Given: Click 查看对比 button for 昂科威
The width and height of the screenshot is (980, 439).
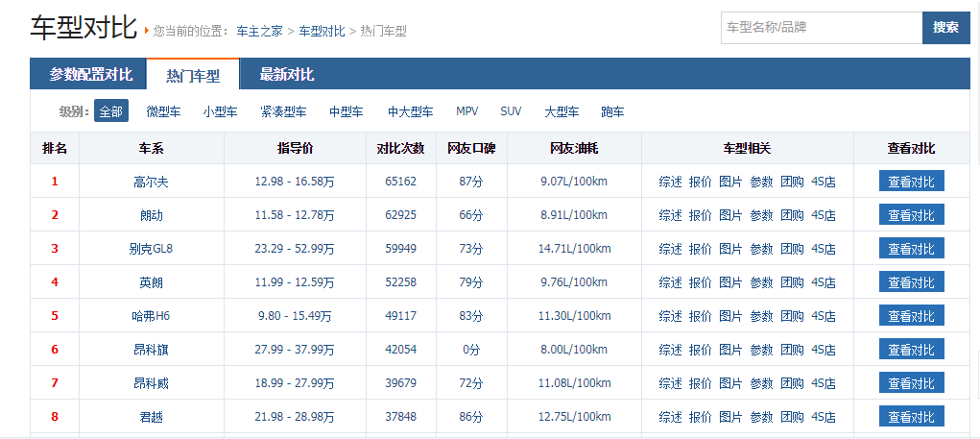Looking at the screenshot, I should coord(911,382).
